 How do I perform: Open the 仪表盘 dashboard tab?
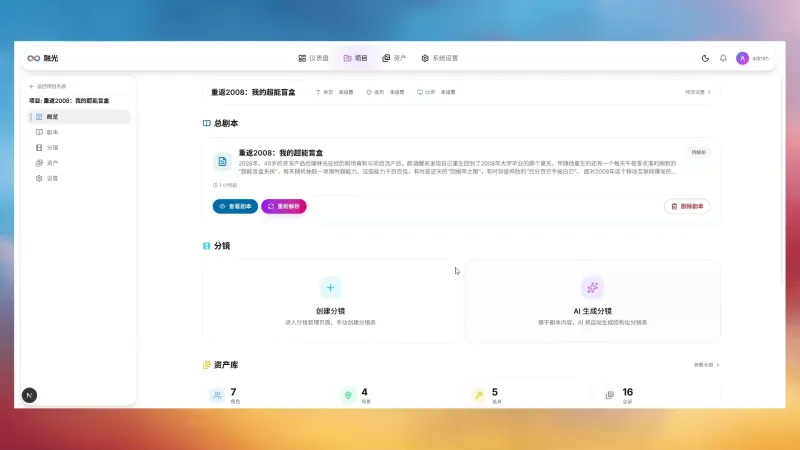click(313, 58)
